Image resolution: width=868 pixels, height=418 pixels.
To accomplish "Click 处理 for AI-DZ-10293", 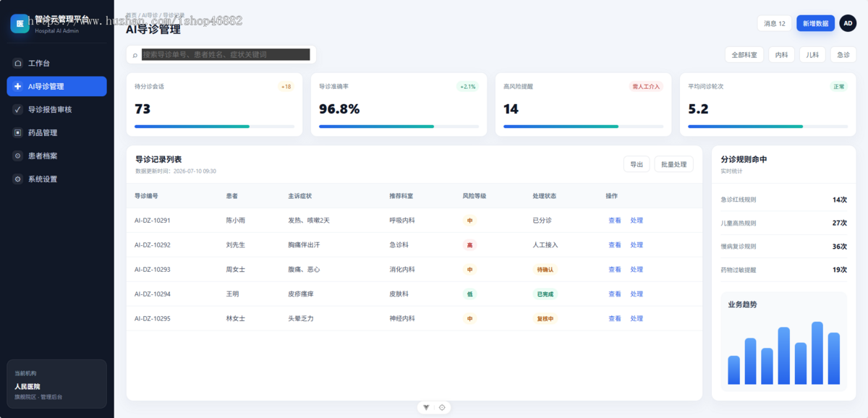I will [637, 270].
